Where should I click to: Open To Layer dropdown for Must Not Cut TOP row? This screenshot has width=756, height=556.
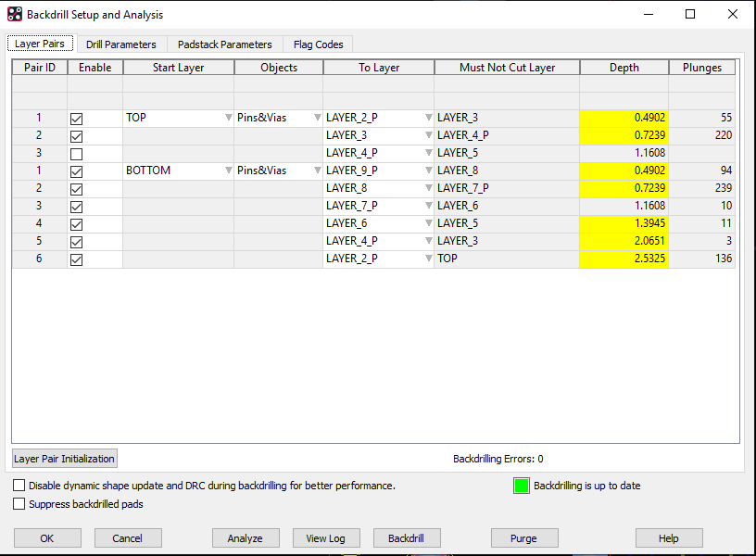click(428, 259)
